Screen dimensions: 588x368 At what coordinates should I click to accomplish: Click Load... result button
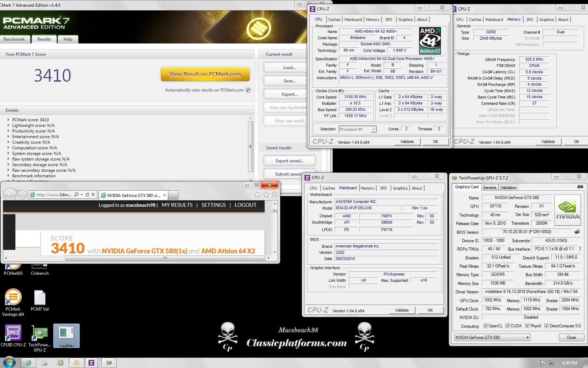point(289,68)
